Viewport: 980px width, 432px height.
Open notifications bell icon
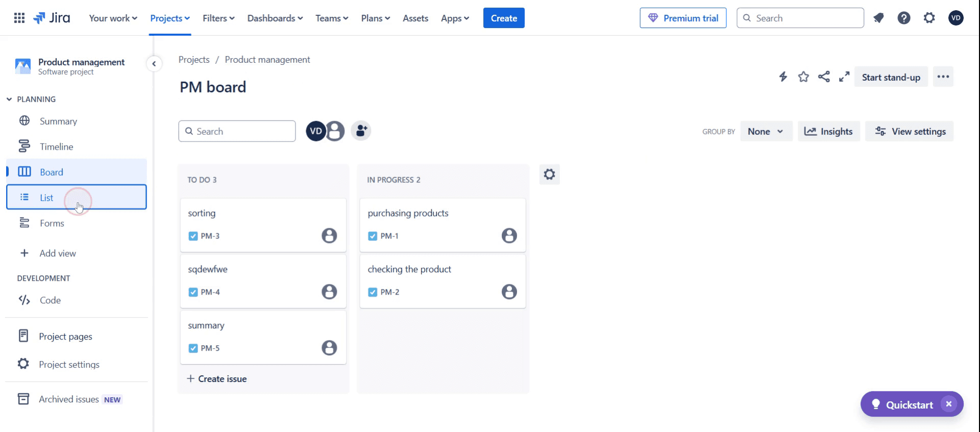tap(878, 18)
